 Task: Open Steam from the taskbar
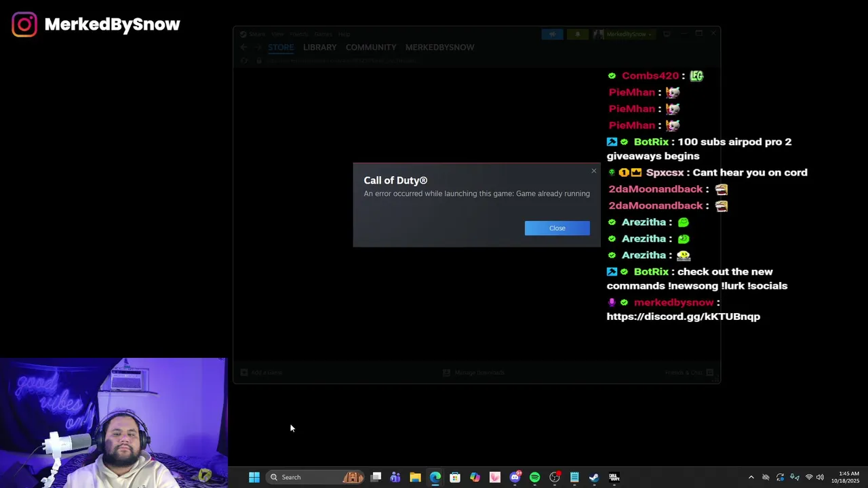(x=594, y=477)
